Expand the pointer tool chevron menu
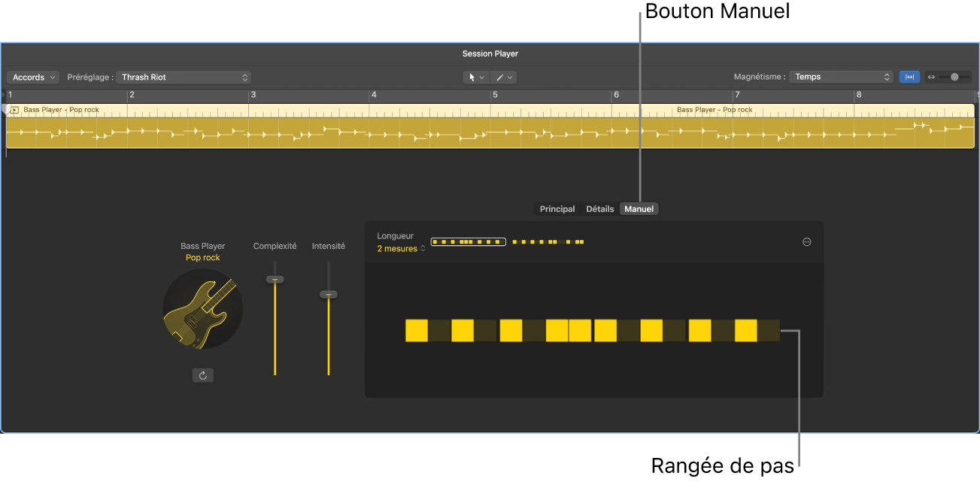 coord(483,77)
